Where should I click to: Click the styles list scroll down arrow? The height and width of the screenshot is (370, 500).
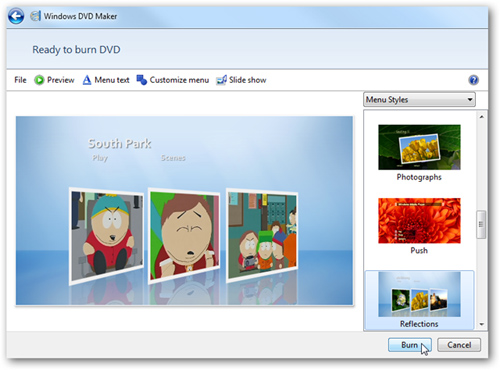point(481,324)
